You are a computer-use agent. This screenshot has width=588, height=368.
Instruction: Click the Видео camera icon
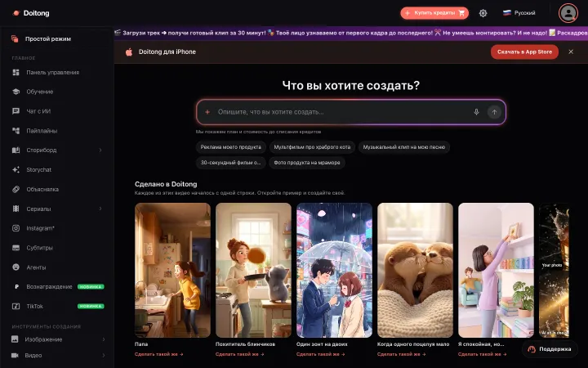(15, 355)
